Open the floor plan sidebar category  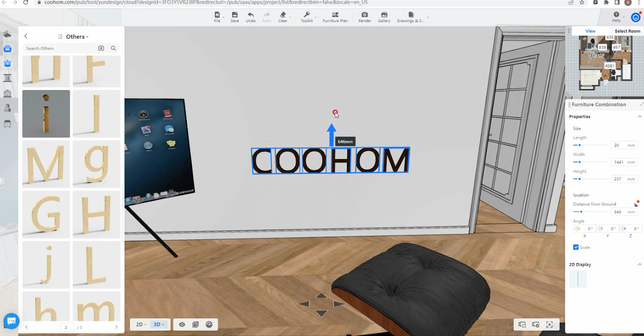pos(7,34)
